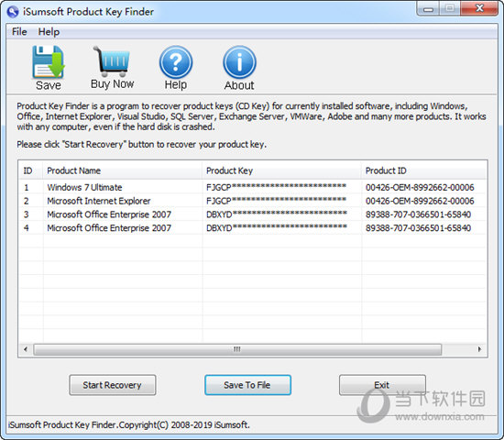Sort by the Product Name column header

(122, 170)
